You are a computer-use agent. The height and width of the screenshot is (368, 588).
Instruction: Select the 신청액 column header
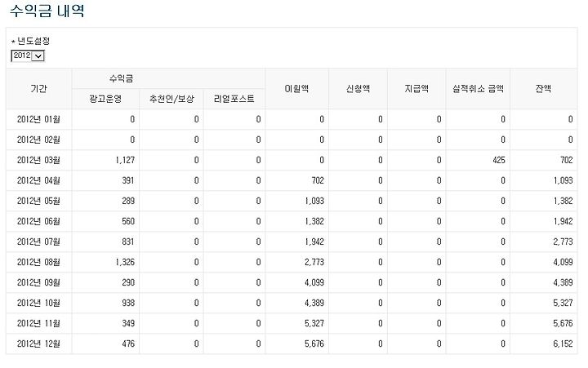[x=358, y=89]
